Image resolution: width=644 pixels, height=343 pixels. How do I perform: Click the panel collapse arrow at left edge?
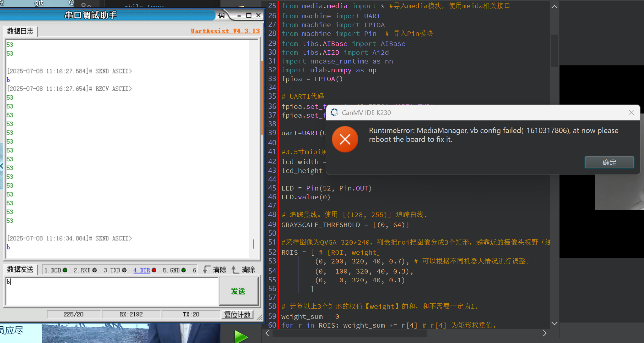click(x=2, y=166)
